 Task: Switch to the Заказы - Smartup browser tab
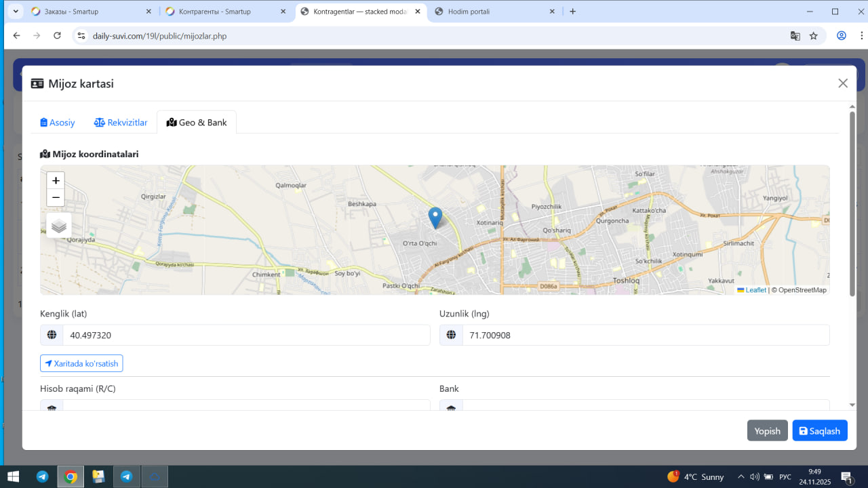[92, 12]
